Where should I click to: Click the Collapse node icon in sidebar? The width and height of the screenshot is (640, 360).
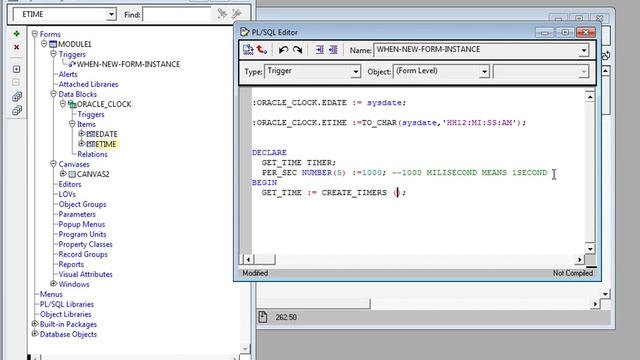tap(16, 82)
